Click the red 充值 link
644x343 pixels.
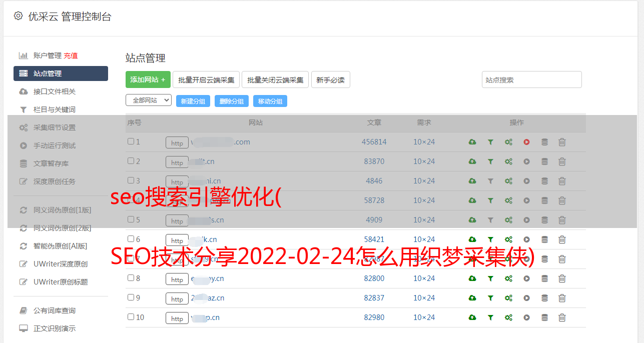point(71,55)
